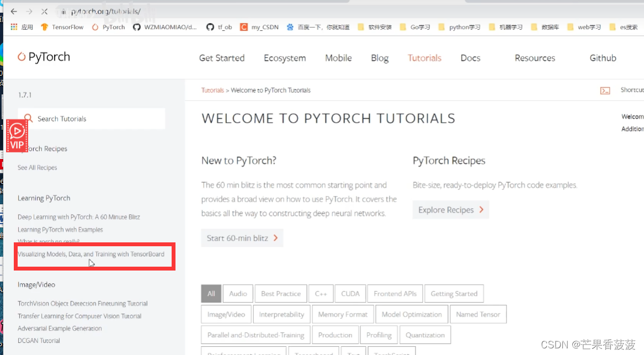Open the Baidu bookmark

[x=318, y=27]
